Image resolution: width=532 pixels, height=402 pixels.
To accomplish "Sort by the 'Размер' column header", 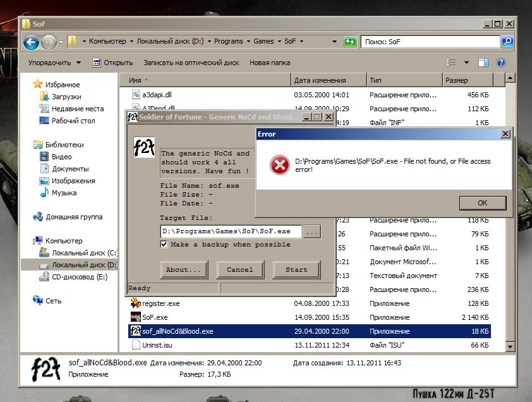I will pyautogui.click(x=468, y=80).
